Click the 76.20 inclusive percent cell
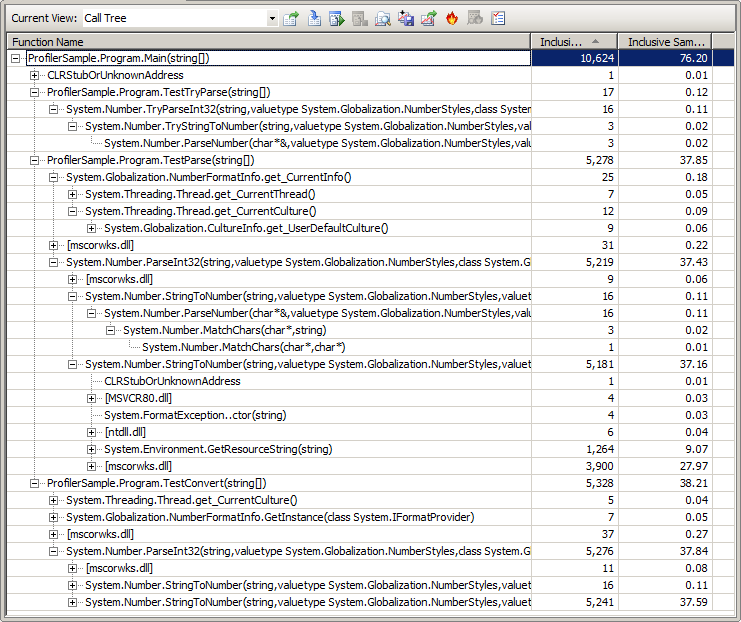This screenshot has width=741, height=622. [x=665, y=58]
